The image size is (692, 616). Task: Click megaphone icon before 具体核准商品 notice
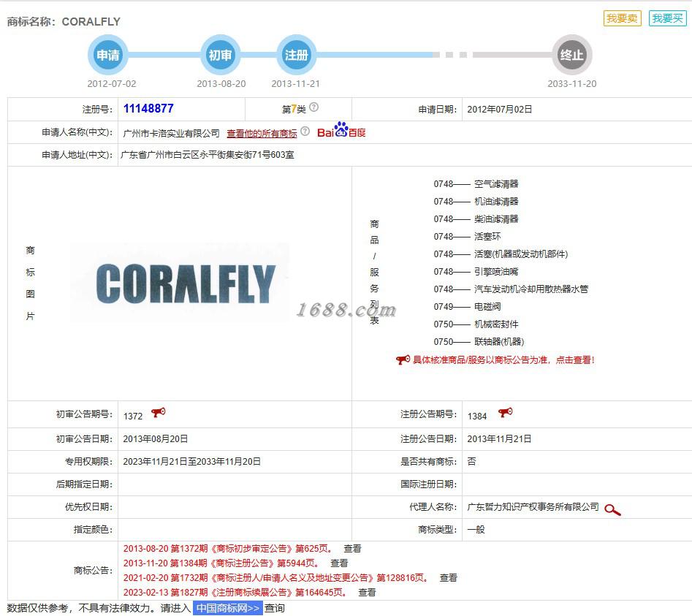pos(403,360)
